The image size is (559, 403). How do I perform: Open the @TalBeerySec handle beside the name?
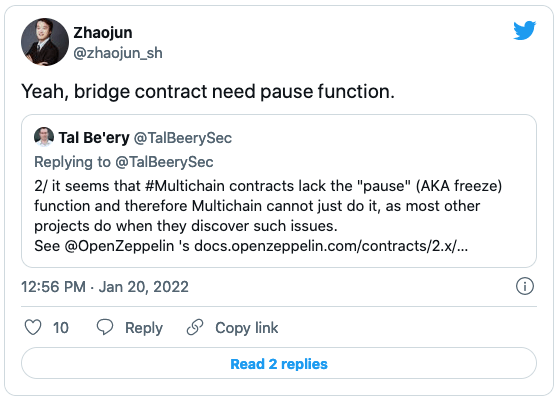pos(183,138)
